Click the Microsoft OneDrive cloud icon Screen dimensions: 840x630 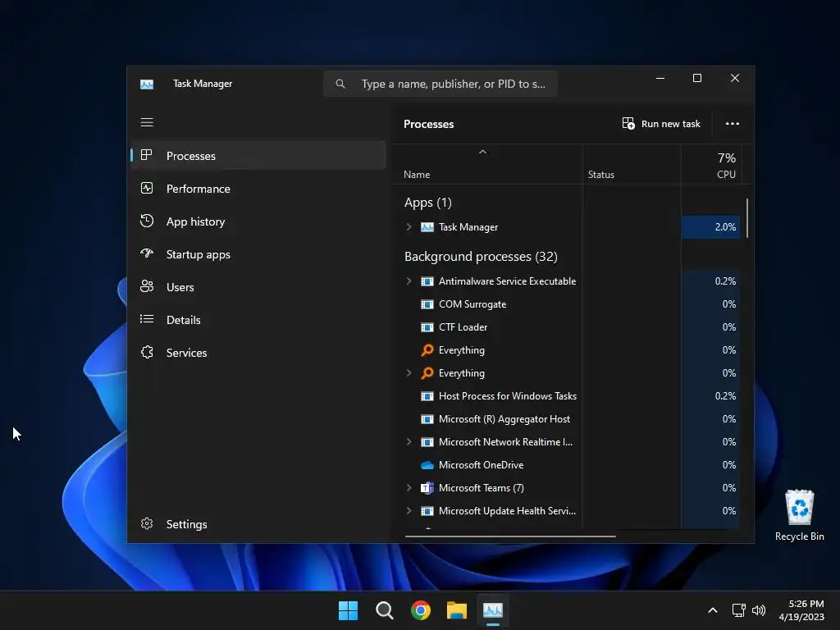point(427,465)
